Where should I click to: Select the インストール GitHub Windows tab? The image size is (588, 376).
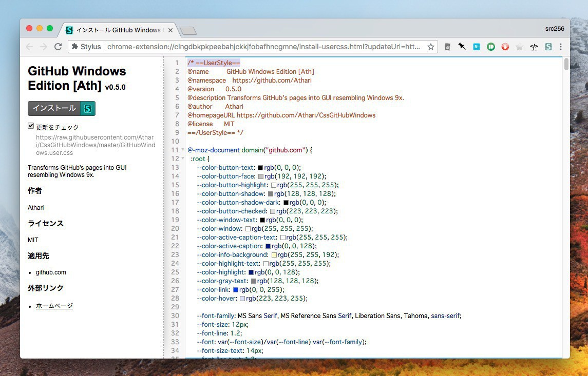point(118,30)
